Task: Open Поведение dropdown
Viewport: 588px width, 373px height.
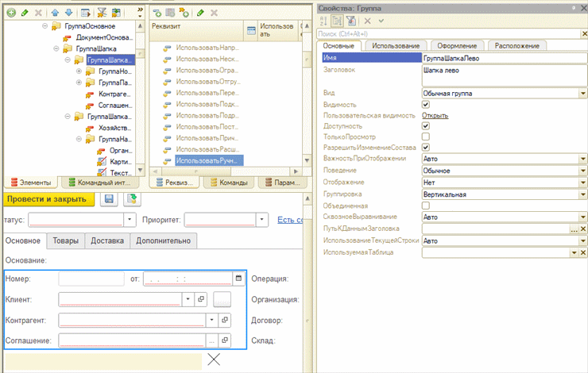Action: click(583, 171)
